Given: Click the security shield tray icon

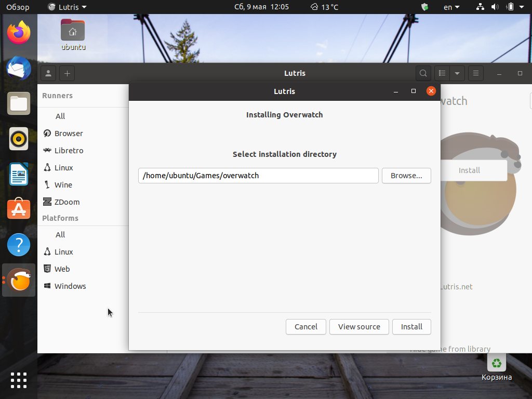Looking at the screenshot, I should 424,7.
